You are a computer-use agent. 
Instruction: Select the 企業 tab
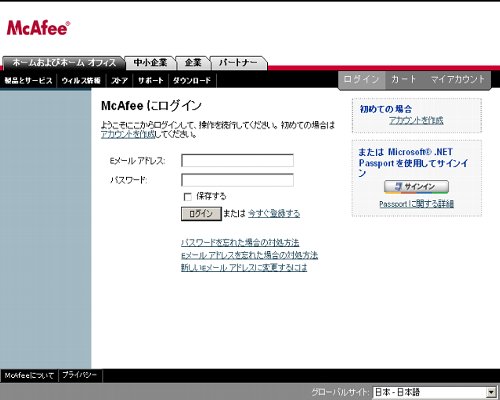(x=193, y=63)
